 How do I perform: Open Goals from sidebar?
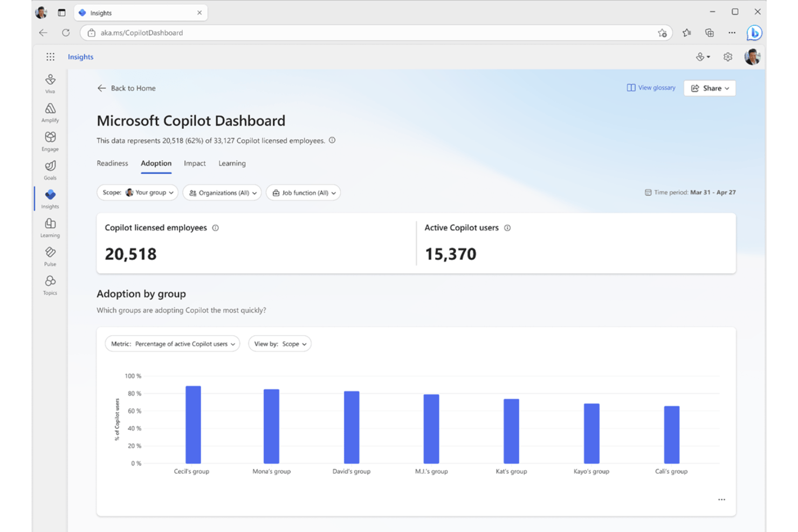pyautogui.click(x=50, y=170)
